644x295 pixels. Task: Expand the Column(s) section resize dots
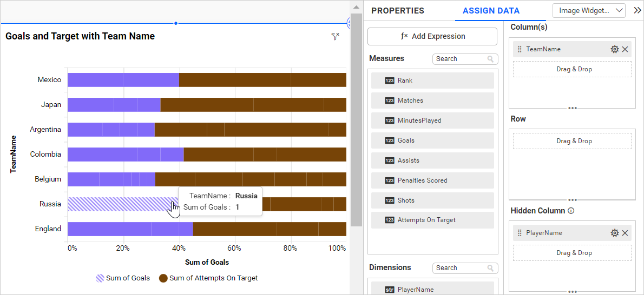572,108
